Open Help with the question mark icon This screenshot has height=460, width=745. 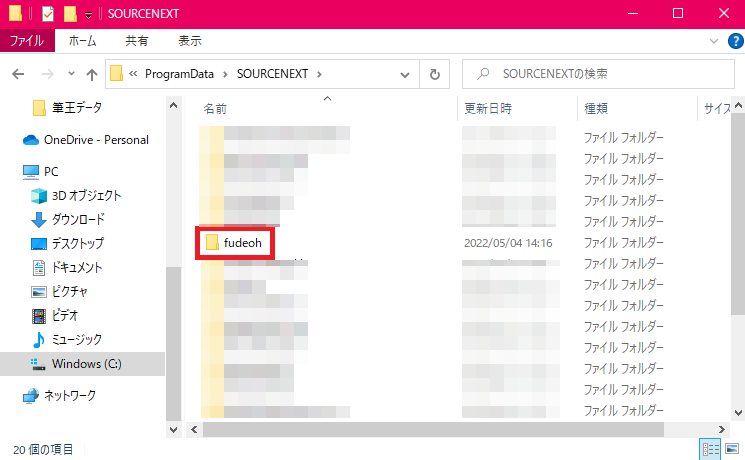pos(735,41)
